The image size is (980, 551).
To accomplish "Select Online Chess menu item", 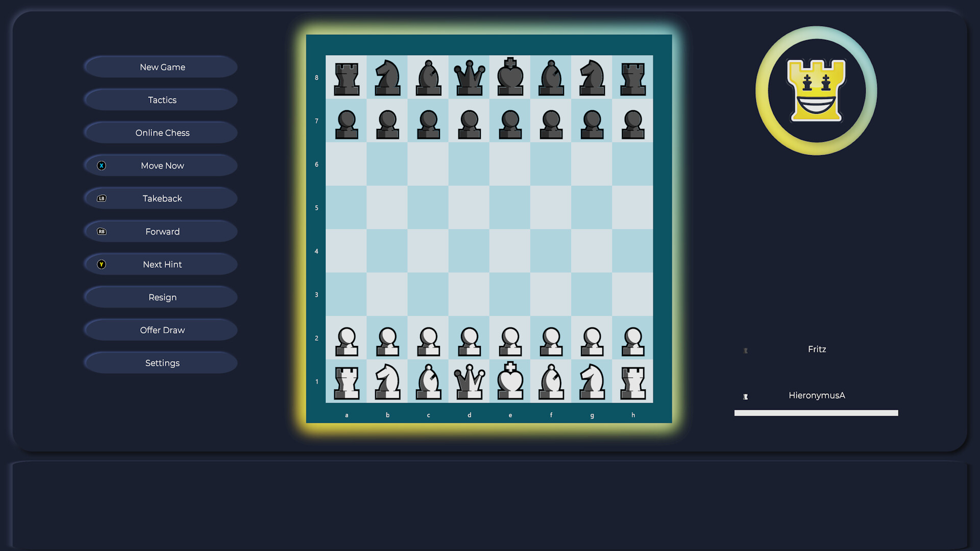I will [x=161, y=133].
